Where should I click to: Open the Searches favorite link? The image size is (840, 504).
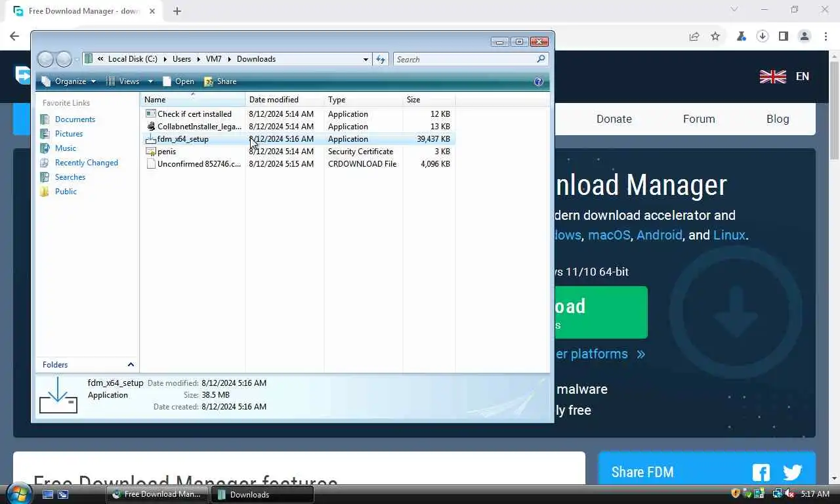click(x=70, y=177)
